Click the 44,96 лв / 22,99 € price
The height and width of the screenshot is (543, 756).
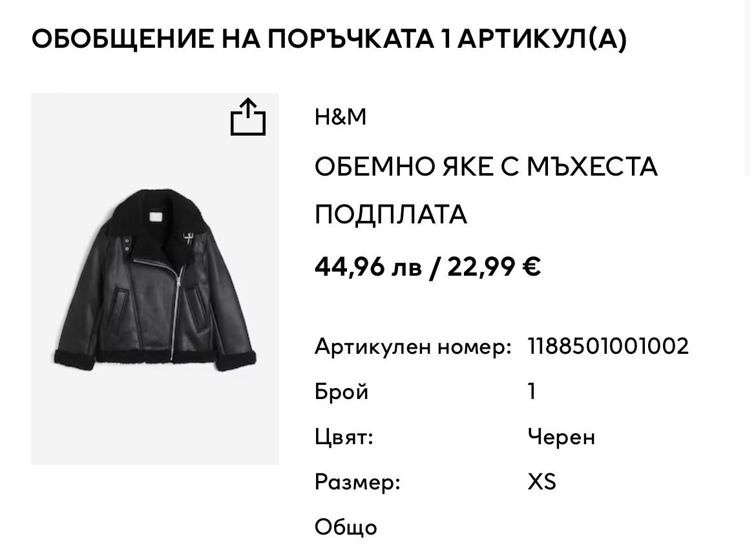point(428,266)
